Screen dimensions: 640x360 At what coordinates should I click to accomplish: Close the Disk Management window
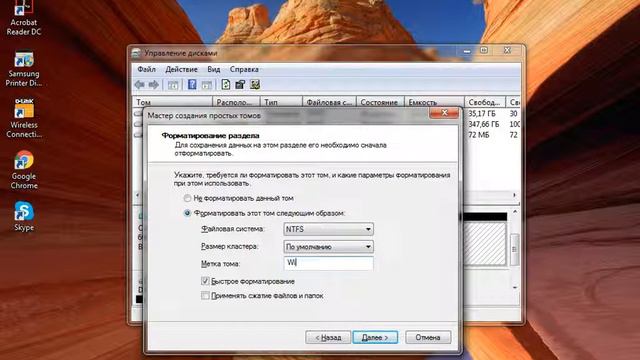tap(507, 51)
